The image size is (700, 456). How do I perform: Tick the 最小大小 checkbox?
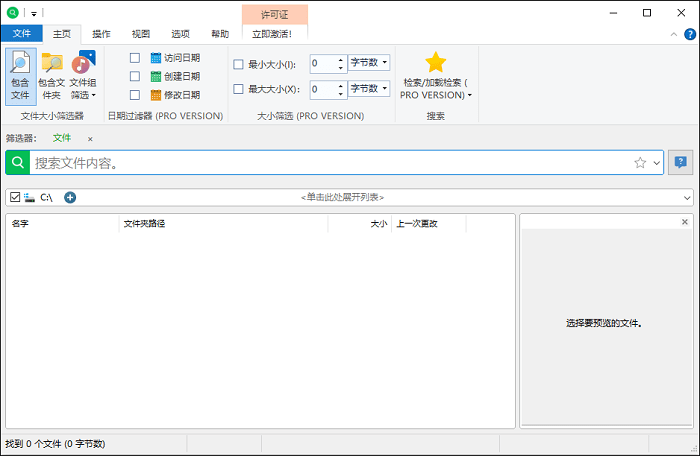238,64
